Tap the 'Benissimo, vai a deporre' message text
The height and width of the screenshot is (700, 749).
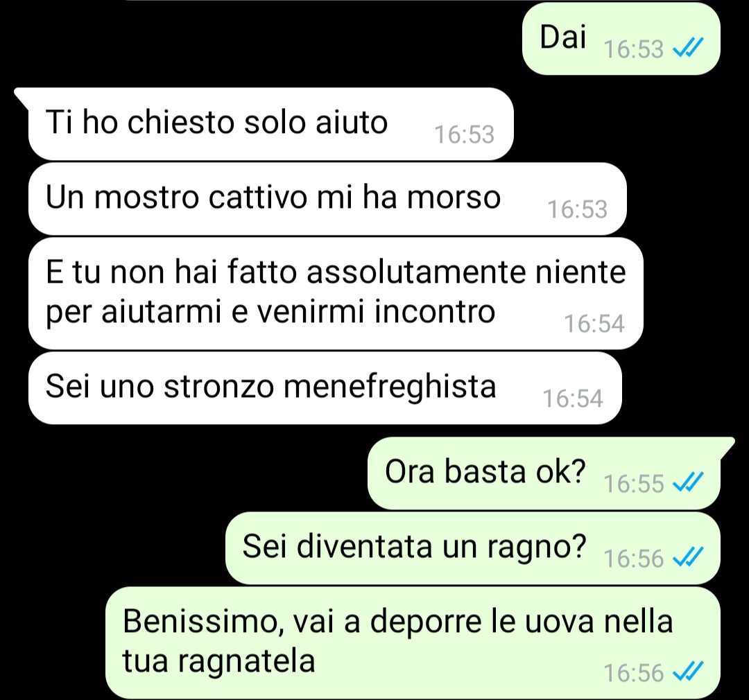(x=397, y=641)
